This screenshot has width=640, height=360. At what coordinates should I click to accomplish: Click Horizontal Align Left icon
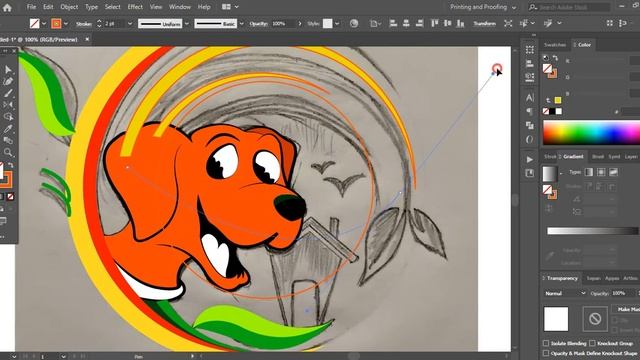pos(393,24)
